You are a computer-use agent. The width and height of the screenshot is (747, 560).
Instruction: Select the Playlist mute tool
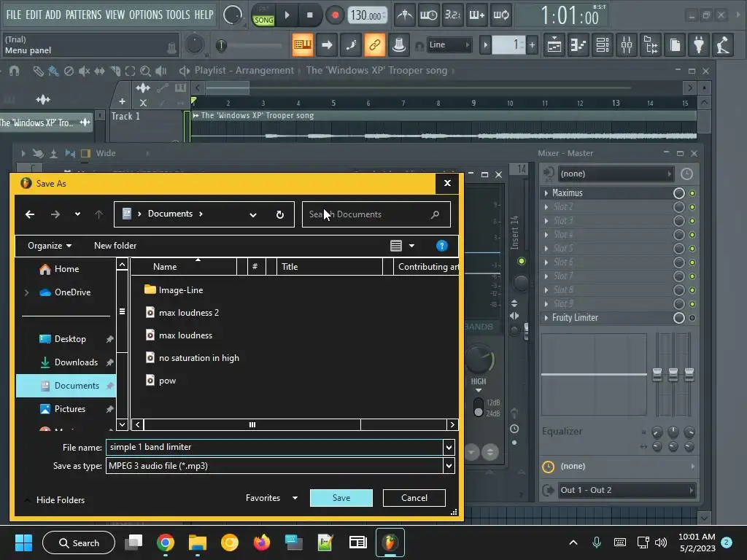click(84, 71)
